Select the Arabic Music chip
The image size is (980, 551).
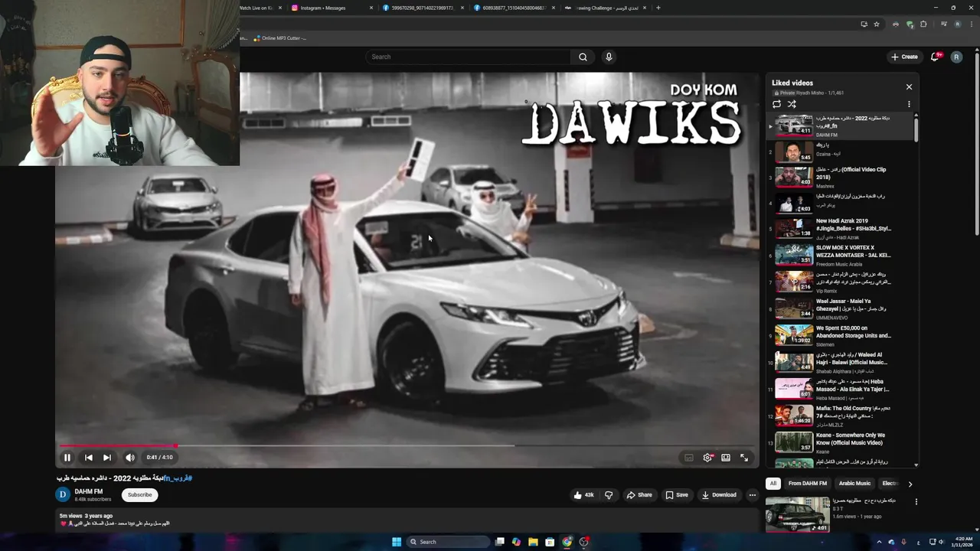click(x=854, y=484)
